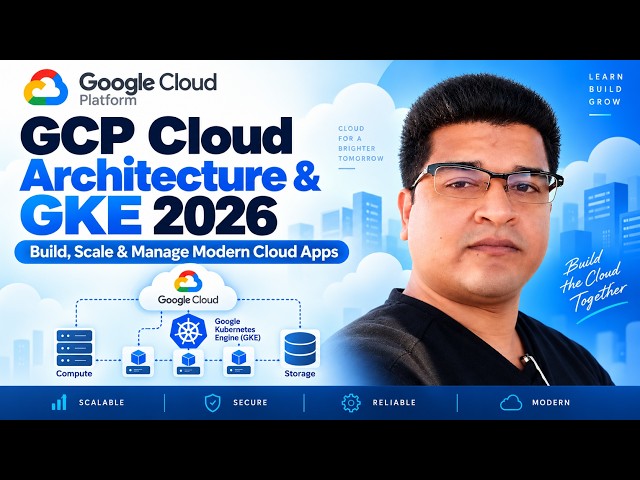Click the 'Platform' text under Google Cloud
Viewport: 640px width, 480px height.
point(108,100)
